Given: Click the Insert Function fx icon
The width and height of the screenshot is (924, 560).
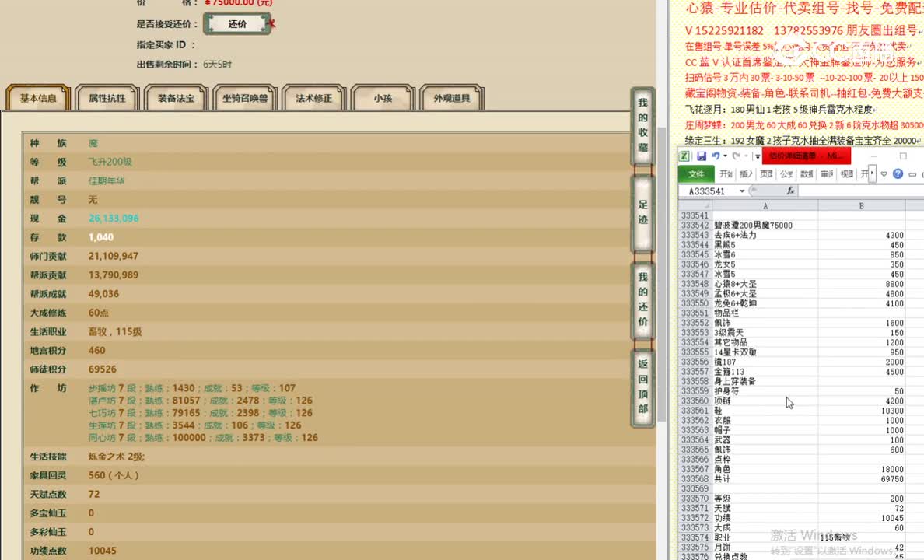Looking at the screenshot, I should pos(790,191).
